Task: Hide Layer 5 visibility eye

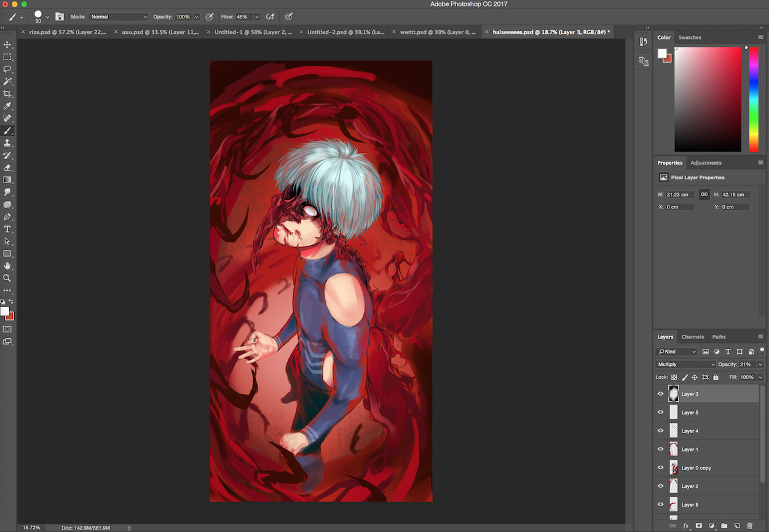Action: (661, 412)
